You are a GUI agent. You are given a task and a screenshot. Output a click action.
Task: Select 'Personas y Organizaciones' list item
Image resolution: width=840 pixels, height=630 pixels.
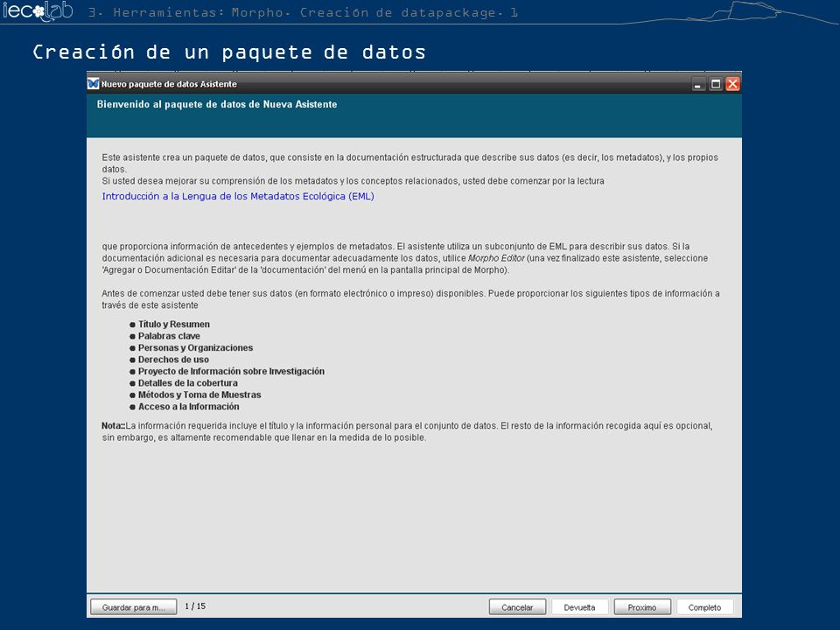coord(195,347)
